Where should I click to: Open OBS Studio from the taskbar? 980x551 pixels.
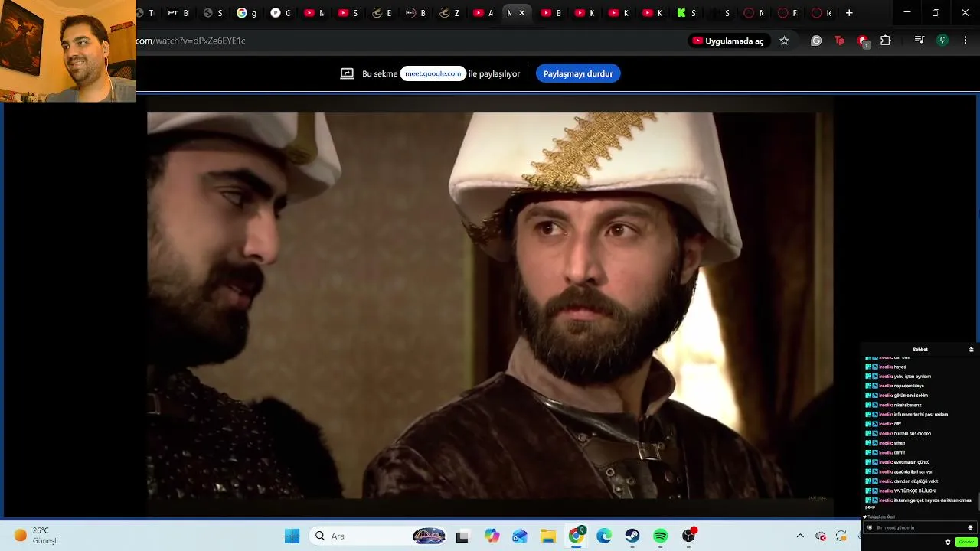tap(689, 536)
